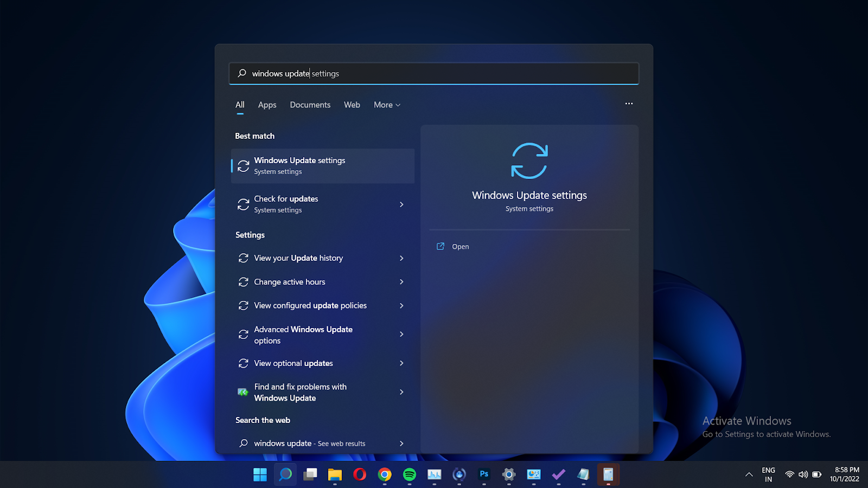
Task: Open Control Panel from the taskbar
Action: pyautogui.click(x=534, y=474)
